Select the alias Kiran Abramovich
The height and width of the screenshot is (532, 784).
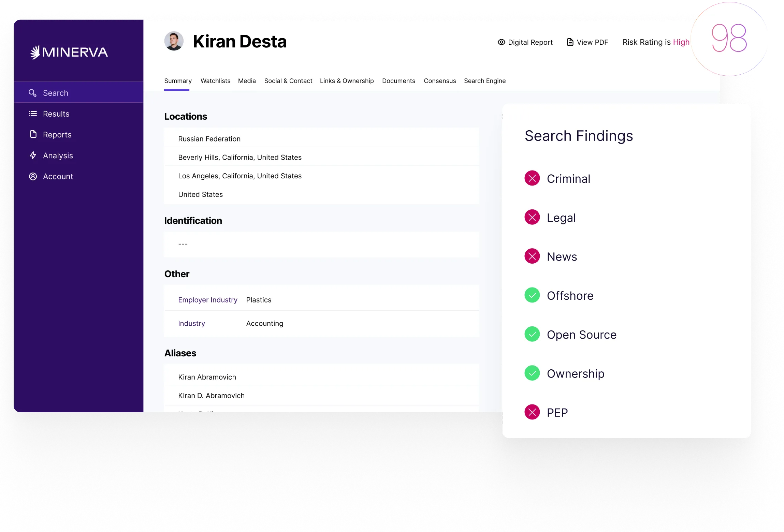(x=207, y=377)
